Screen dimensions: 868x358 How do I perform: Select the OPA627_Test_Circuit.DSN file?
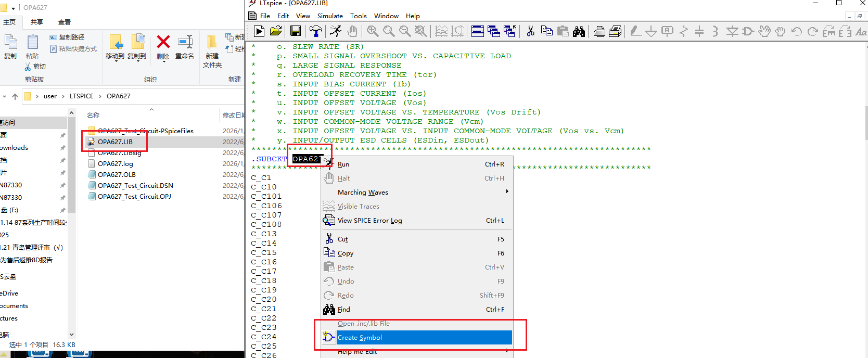(135, 185)
